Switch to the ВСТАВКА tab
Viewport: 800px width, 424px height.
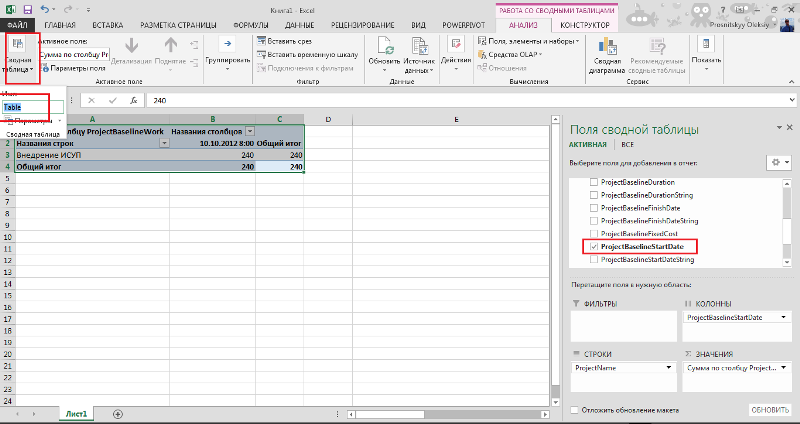[108, 25]
